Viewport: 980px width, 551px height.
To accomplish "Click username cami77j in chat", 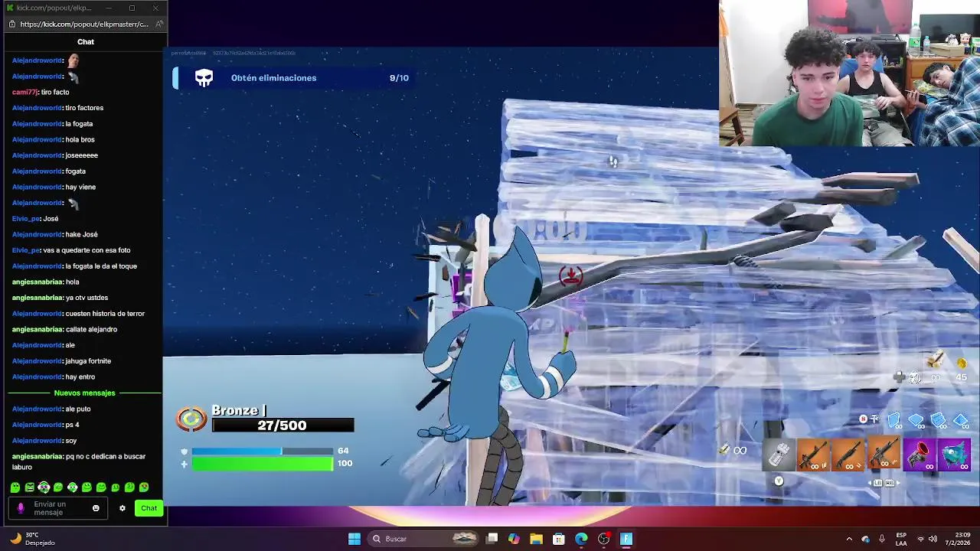I will coord(24,92).
